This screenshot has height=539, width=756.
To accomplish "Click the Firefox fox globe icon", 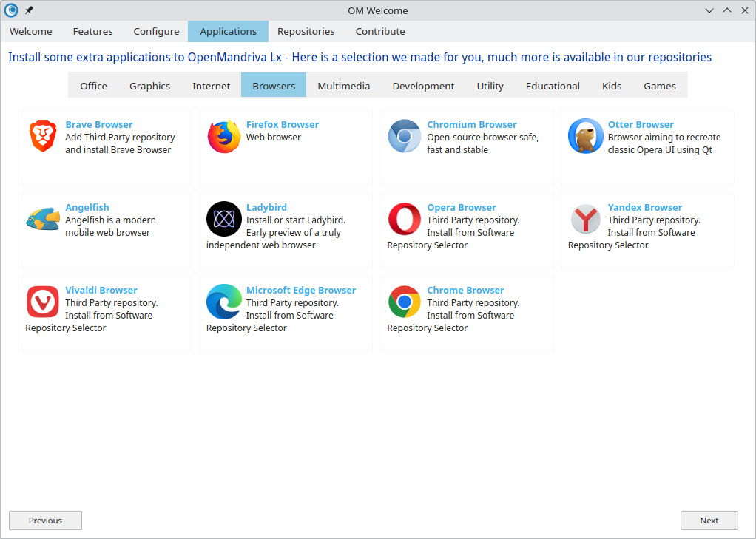I will click(x=224, y=137).
